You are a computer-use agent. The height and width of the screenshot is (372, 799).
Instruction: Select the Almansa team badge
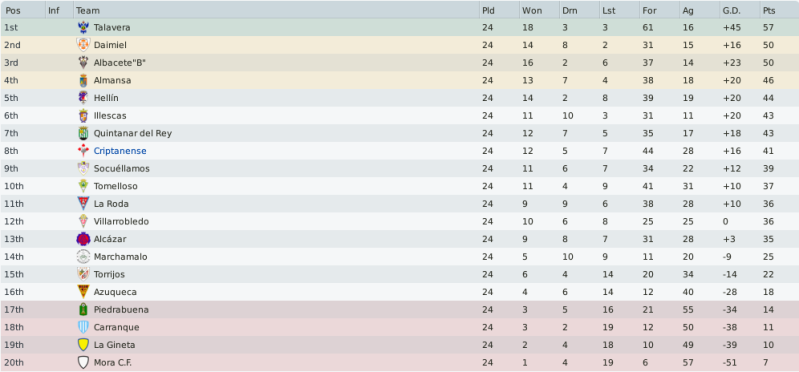click(83, 81)
